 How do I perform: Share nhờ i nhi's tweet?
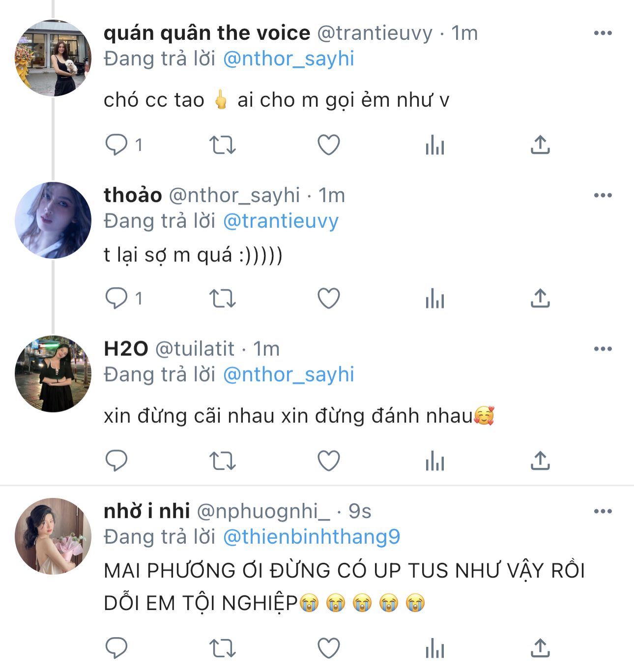coord(540,648)
